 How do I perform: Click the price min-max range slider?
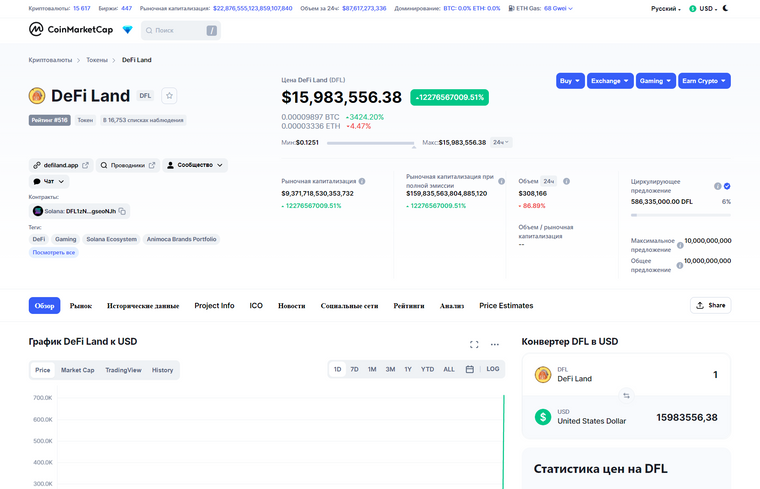click(x=370, y=143)
